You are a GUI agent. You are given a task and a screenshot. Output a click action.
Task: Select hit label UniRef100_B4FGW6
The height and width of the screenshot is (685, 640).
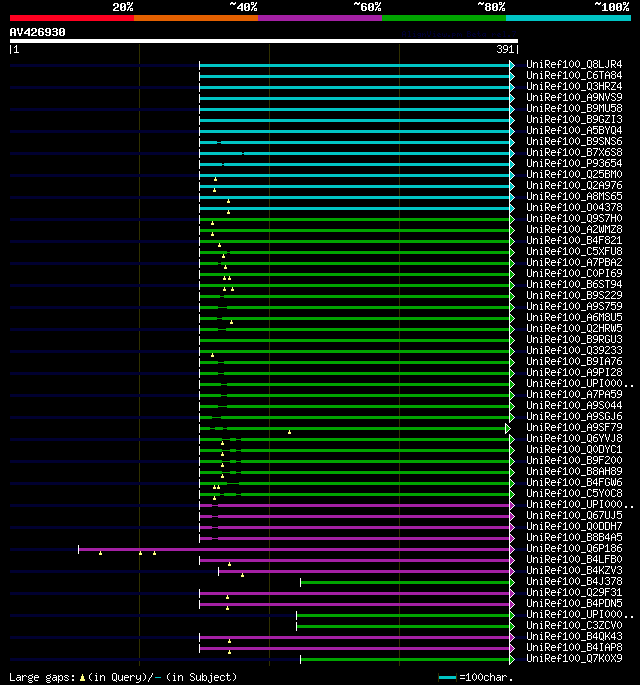(x=574, y=482)
